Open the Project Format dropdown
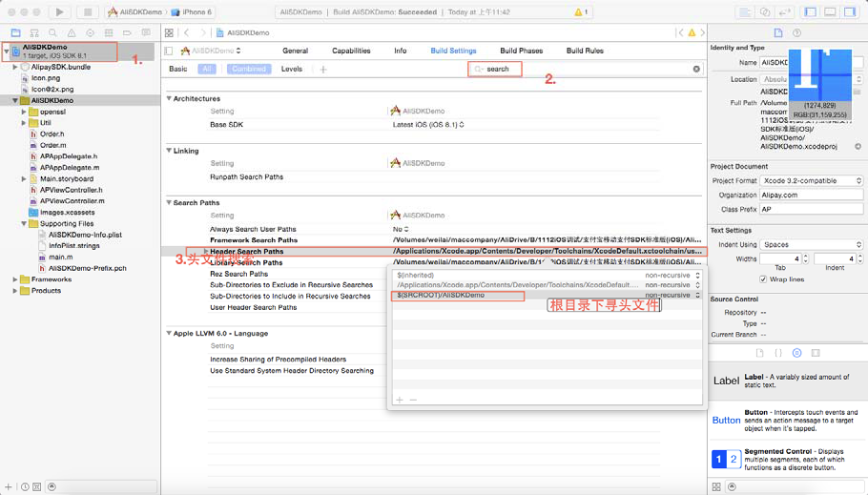868x495 pixels. coord(812,180)
